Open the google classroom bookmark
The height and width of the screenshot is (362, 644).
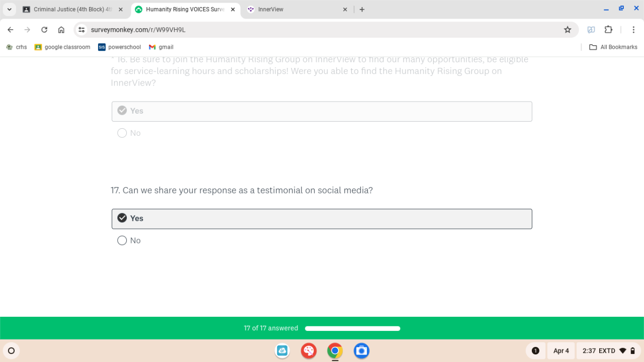[x=62, y=47]
